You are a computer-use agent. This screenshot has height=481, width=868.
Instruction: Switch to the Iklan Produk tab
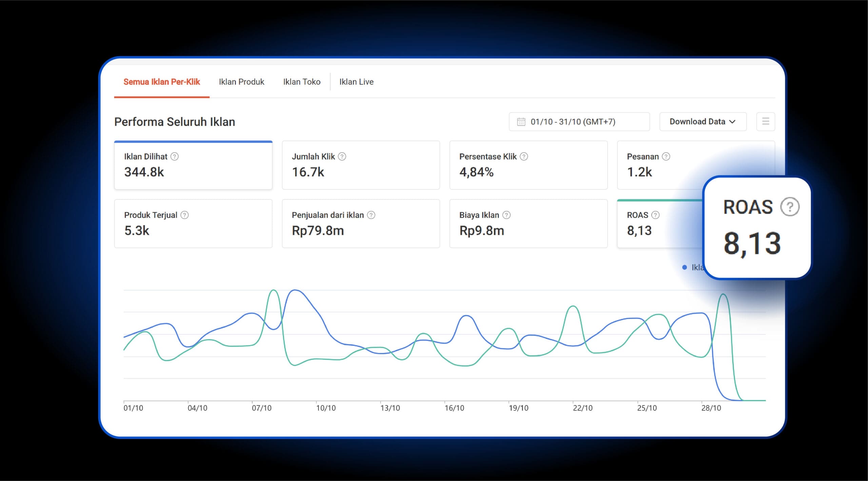241,82
